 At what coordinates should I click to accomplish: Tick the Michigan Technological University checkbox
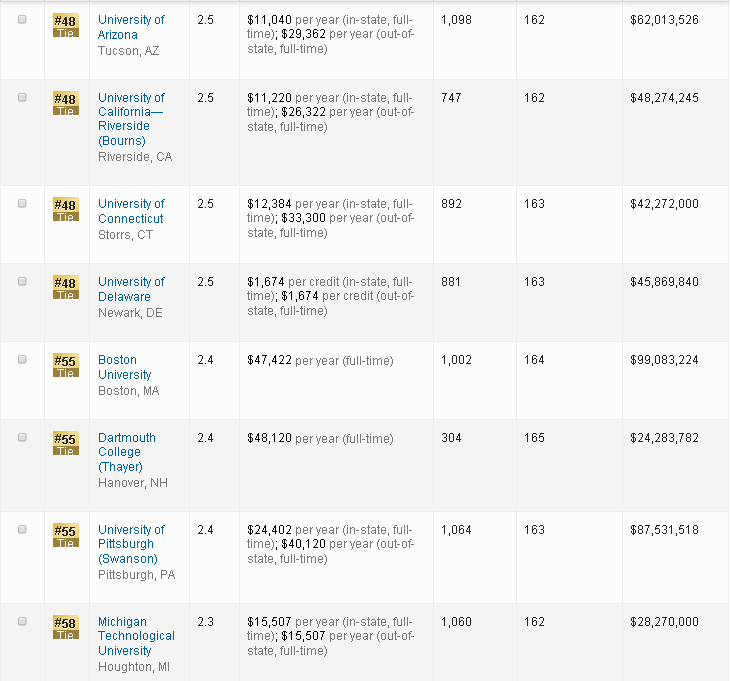(x=23, y=621)
